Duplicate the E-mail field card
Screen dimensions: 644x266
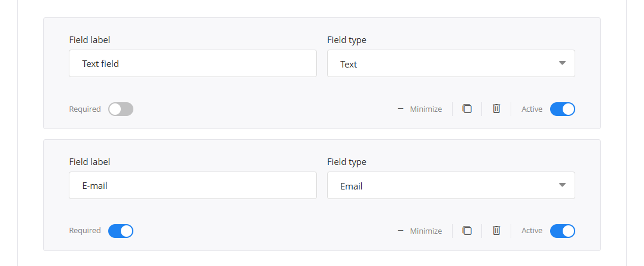(x=467, y=231)
